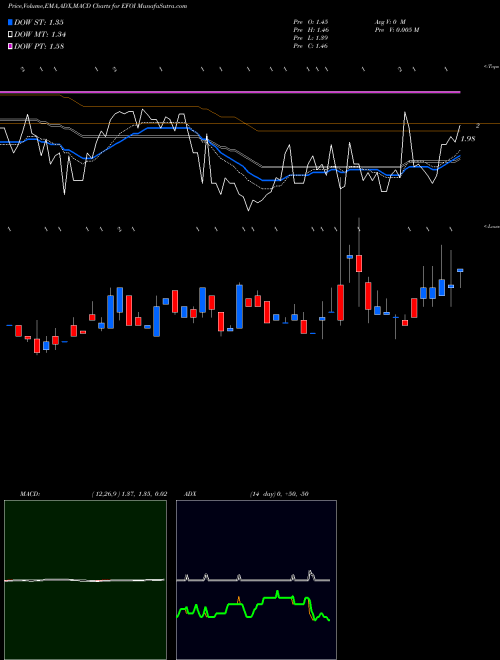Click the 1.98 price label on the chart
Image resolution: width=500 pixels, height=660 pixels.
pyautogui.click(x=468, y=139)
